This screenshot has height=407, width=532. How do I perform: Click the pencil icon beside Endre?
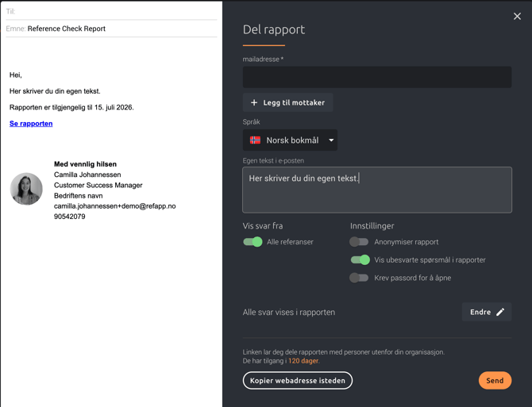coord(500,313)
